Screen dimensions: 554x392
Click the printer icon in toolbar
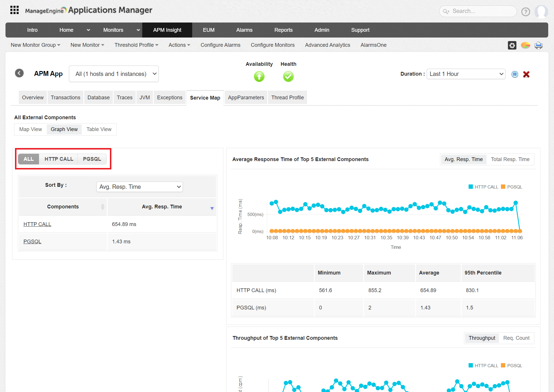[x=538, y=45]
